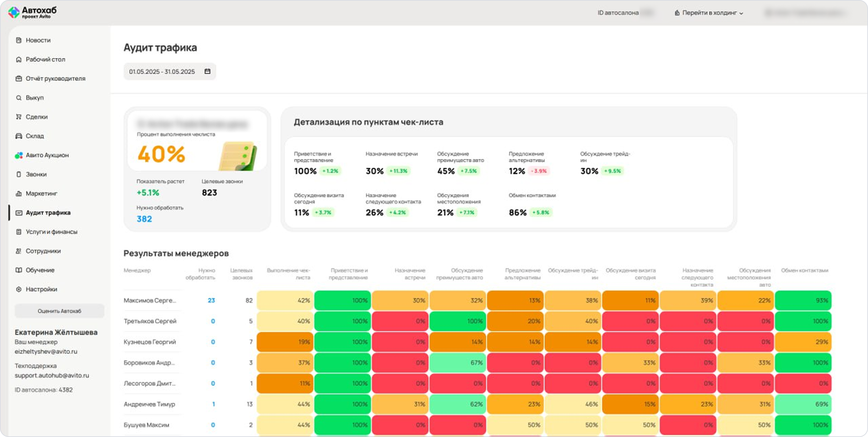Click the Маркетинг chart icon
Image resolution: width=868 pixels, height=437 pixels.
[19, 193]
